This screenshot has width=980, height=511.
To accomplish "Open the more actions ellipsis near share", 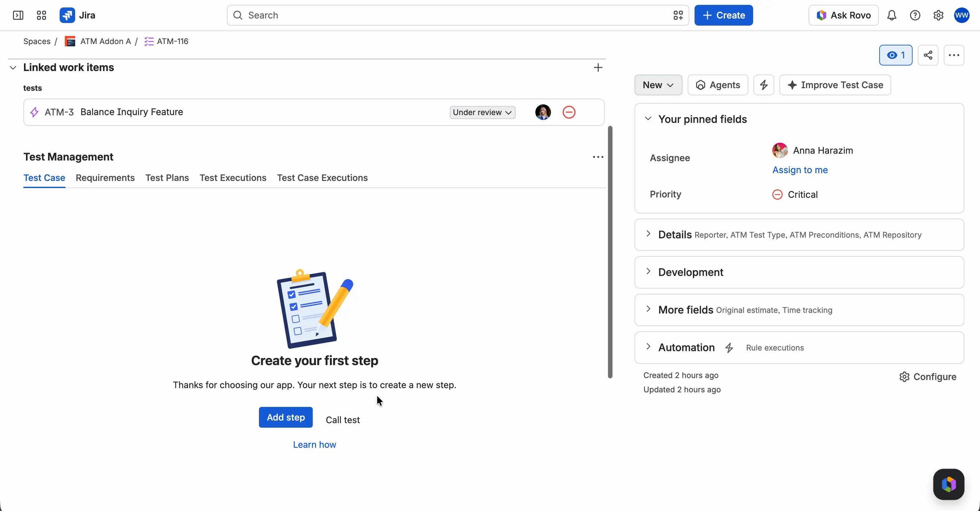I will 954,55.
